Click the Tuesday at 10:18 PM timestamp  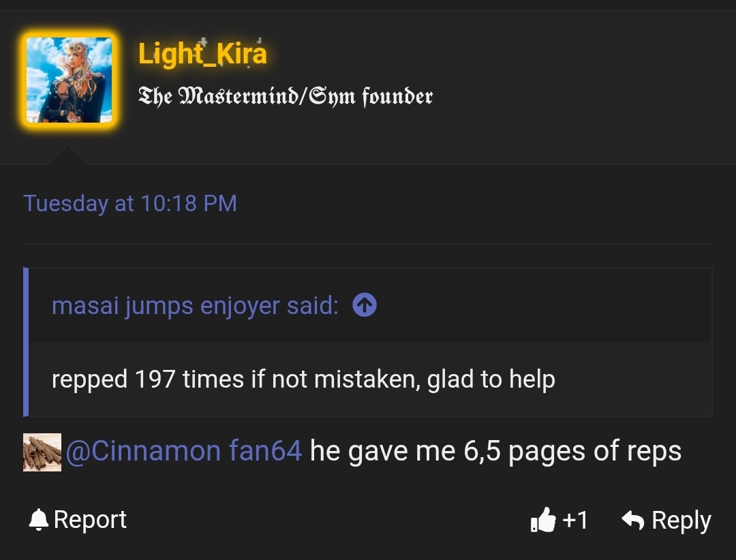click(130, 204)
